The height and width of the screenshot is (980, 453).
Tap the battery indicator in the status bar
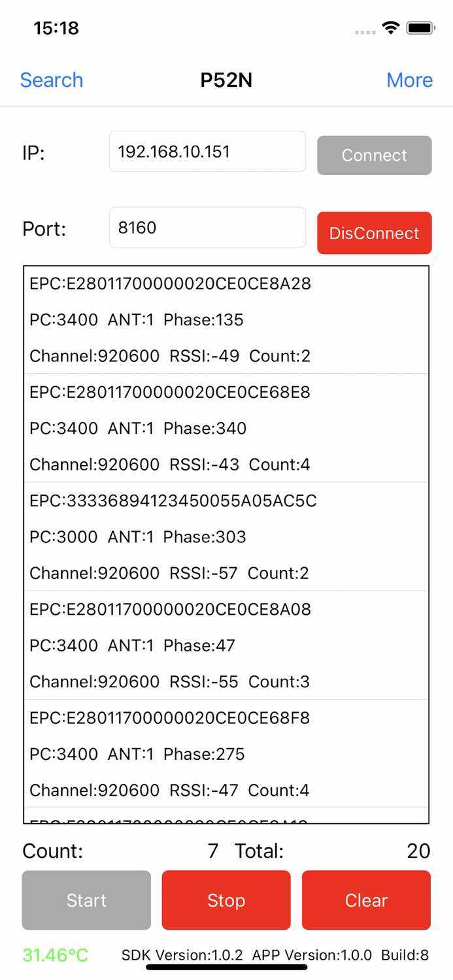(x=422, y=27)
